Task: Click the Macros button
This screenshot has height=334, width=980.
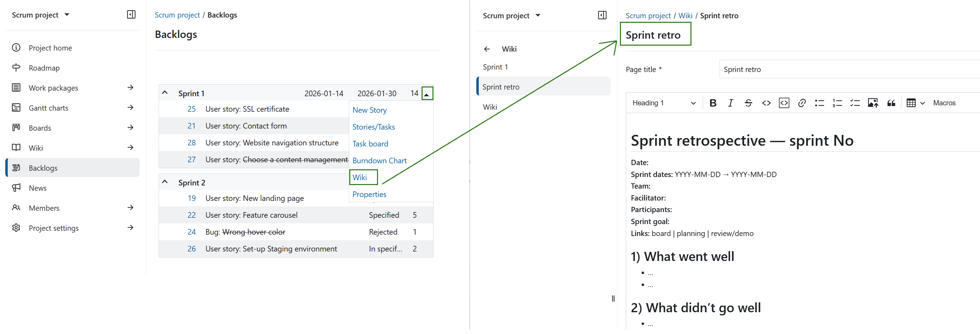Action: 945,103
